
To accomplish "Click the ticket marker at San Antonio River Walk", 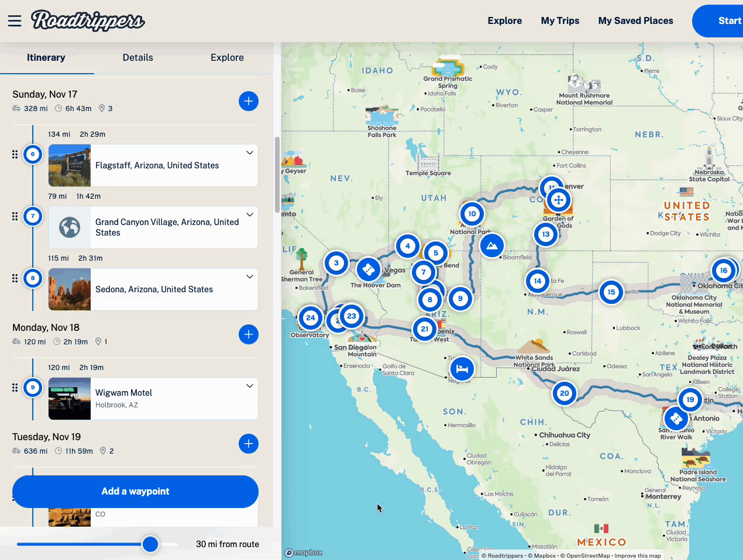I will click(x=676, y=419).
